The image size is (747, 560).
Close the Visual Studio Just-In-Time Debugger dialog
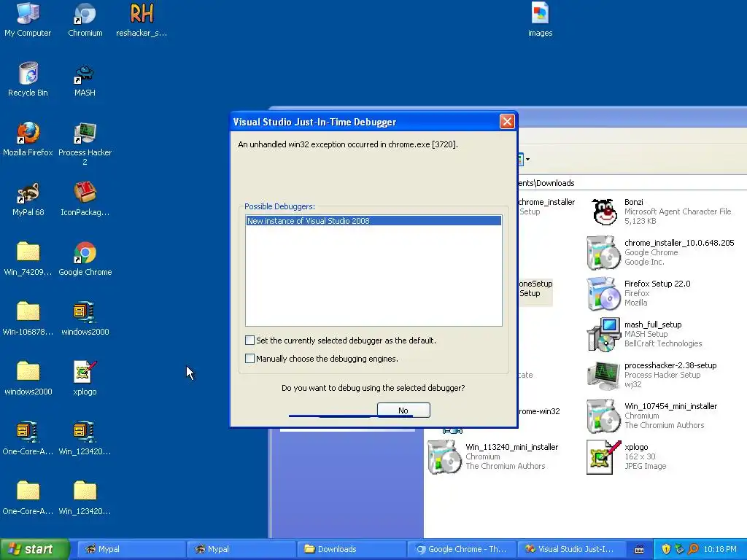click(x=507, y=122)
